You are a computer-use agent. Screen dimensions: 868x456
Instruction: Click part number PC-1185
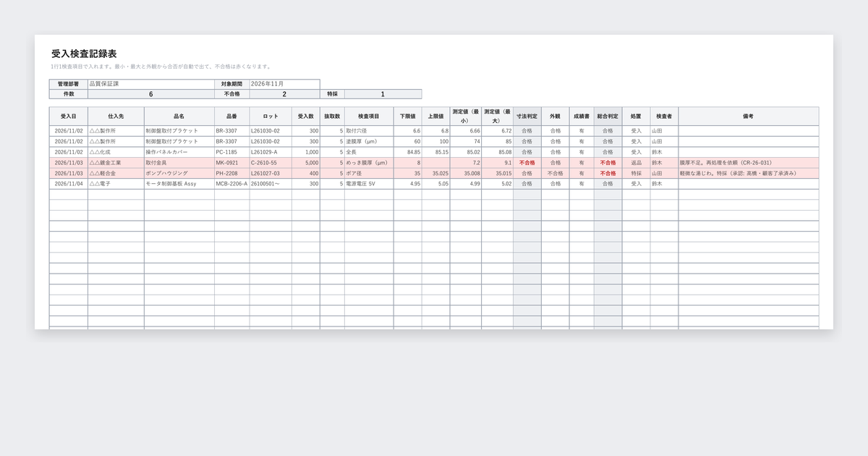(x=232, y=152)
